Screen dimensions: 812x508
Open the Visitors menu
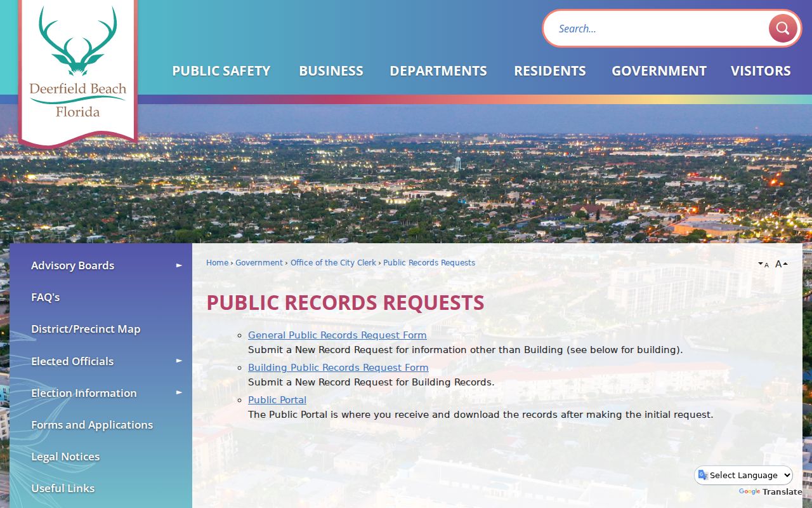coord(761,70)
